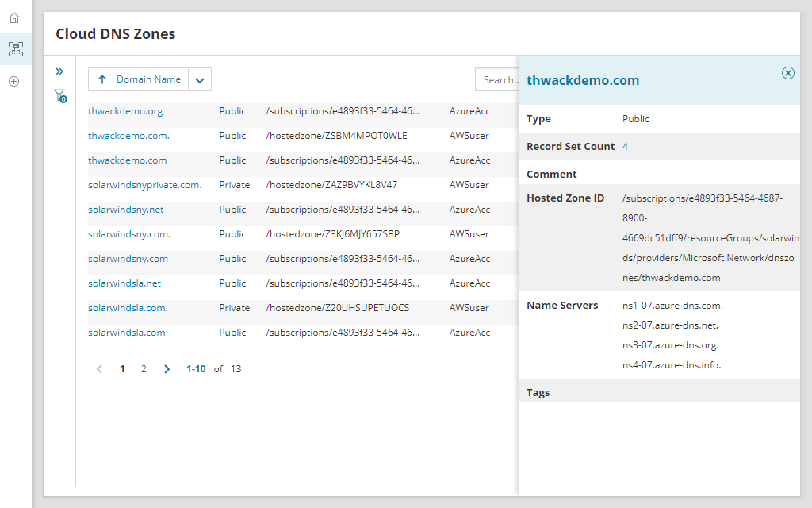
Task: Select the DNS zones sidebar icon
Action: 14,48
